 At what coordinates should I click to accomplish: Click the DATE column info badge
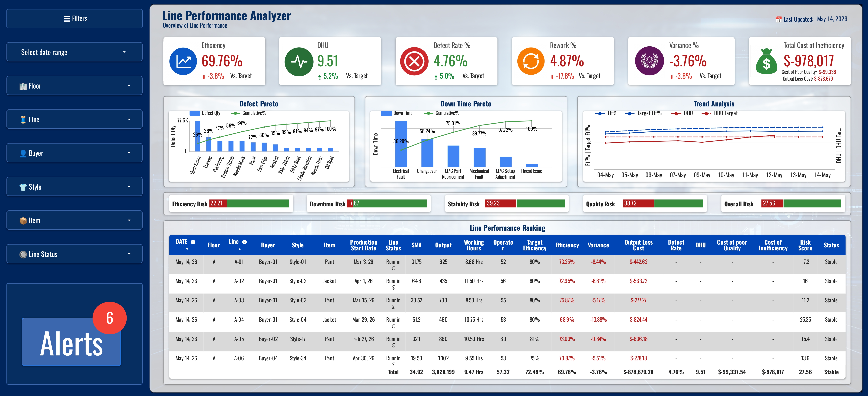pos(193,242)
